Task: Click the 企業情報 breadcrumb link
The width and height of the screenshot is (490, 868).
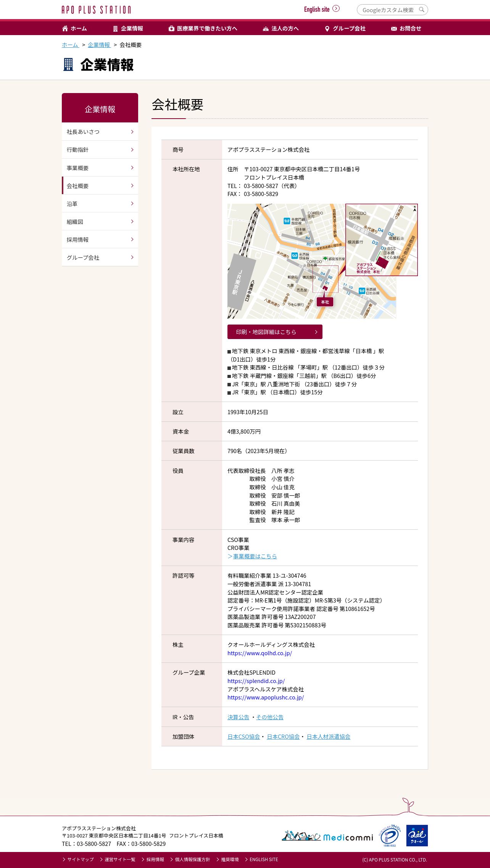Action: pyautogui.click(x=99, y=45)
